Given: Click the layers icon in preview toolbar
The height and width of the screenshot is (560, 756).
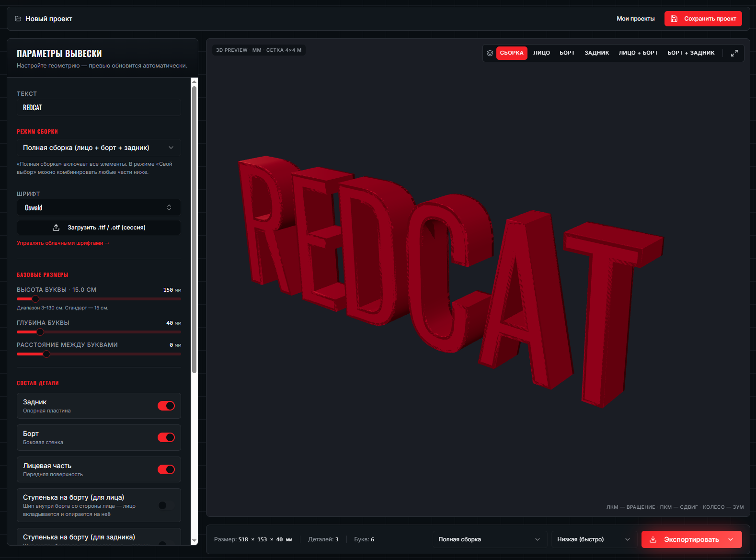Looking at the screenshot, I should point(490,53).
